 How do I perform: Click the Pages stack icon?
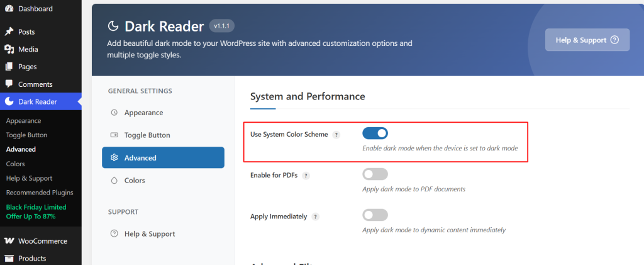click(x=9, y=67)
